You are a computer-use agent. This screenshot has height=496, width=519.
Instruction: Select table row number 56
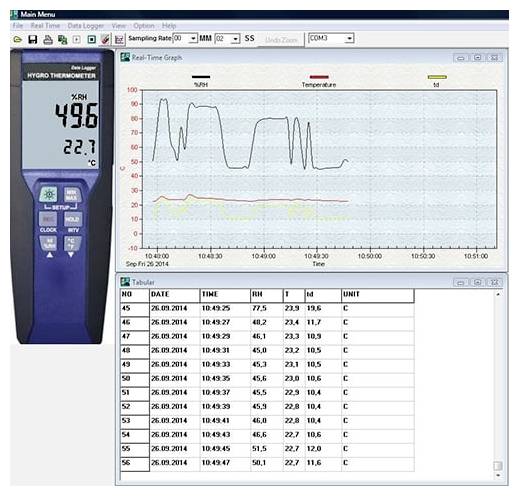point(267,463)
